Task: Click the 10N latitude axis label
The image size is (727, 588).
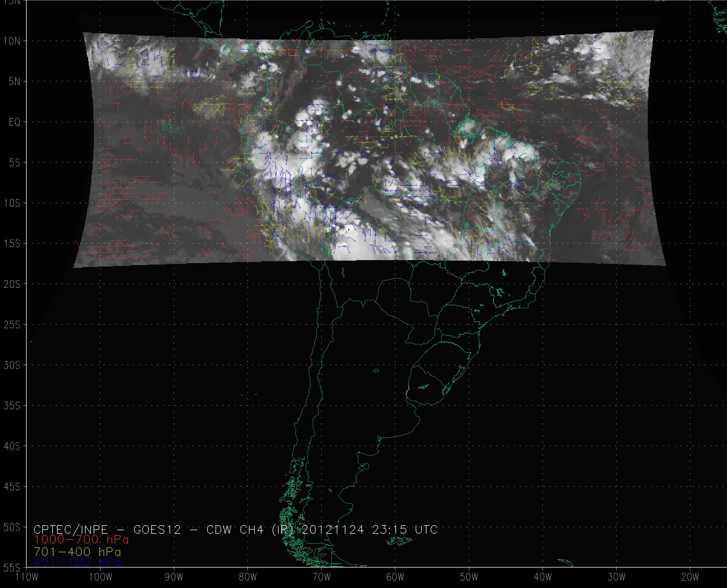Action: click(12, 41)
